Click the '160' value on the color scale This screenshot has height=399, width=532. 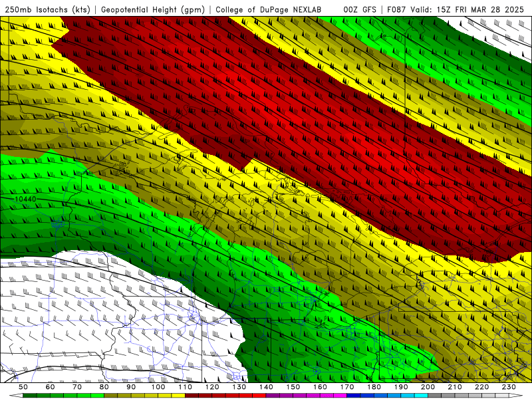pyautogui.click(x=320, y=387)
